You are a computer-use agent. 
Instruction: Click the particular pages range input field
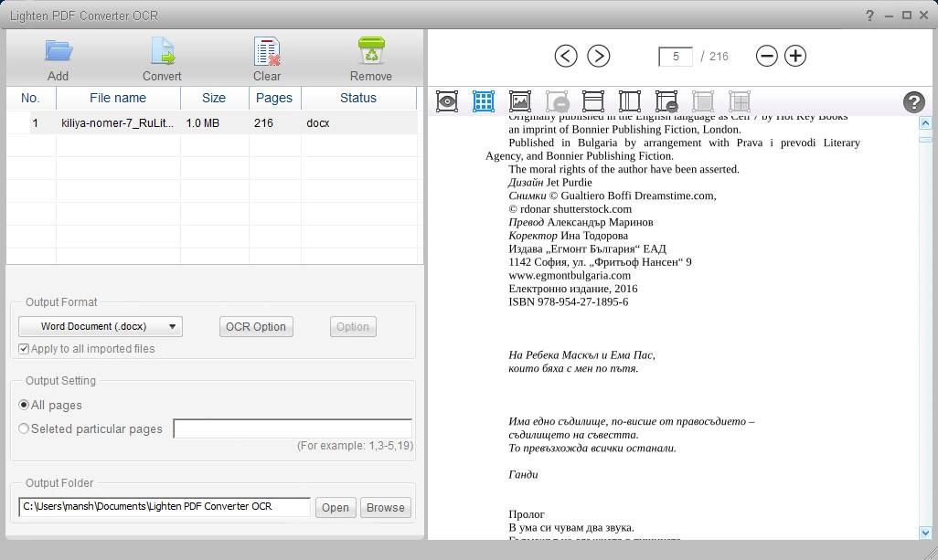click(293, 428)
